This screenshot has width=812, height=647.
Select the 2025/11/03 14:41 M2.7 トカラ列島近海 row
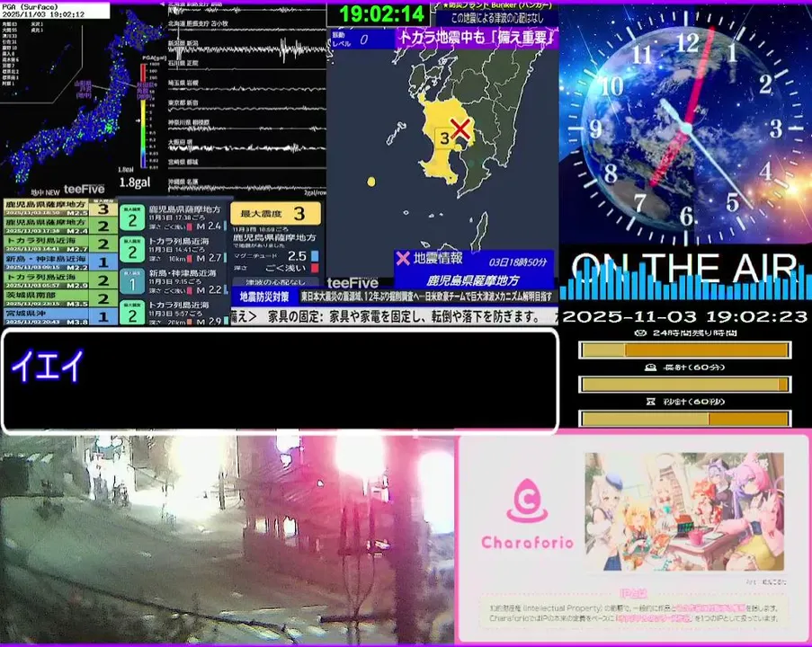pyautogui.click(x=60, y=244)
